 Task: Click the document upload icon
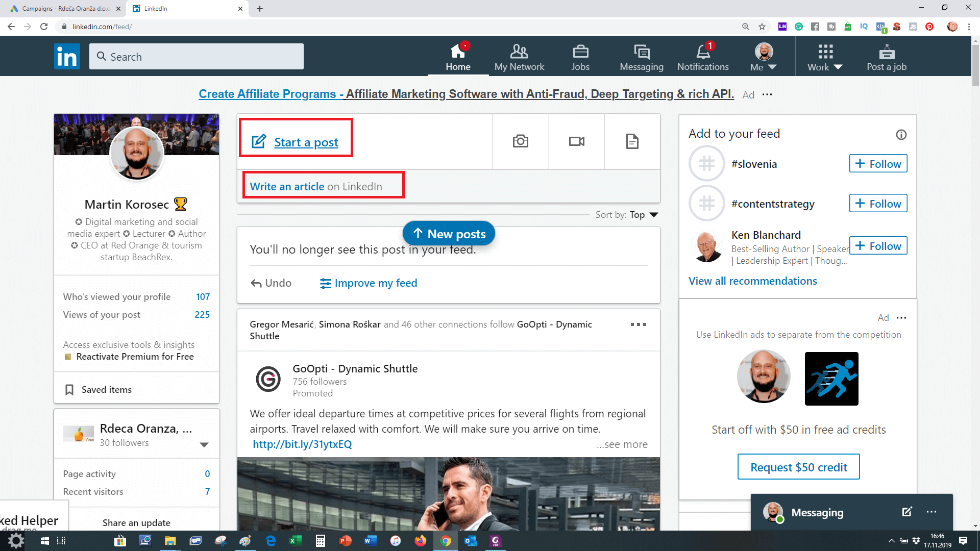(x=632, y=141)
